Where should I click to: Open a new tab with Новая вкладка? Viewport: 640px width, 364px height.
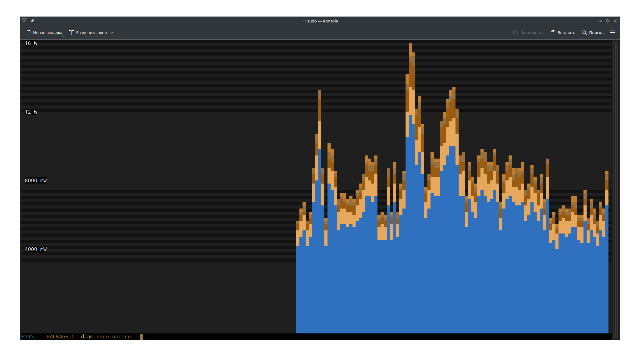point(44,32)
